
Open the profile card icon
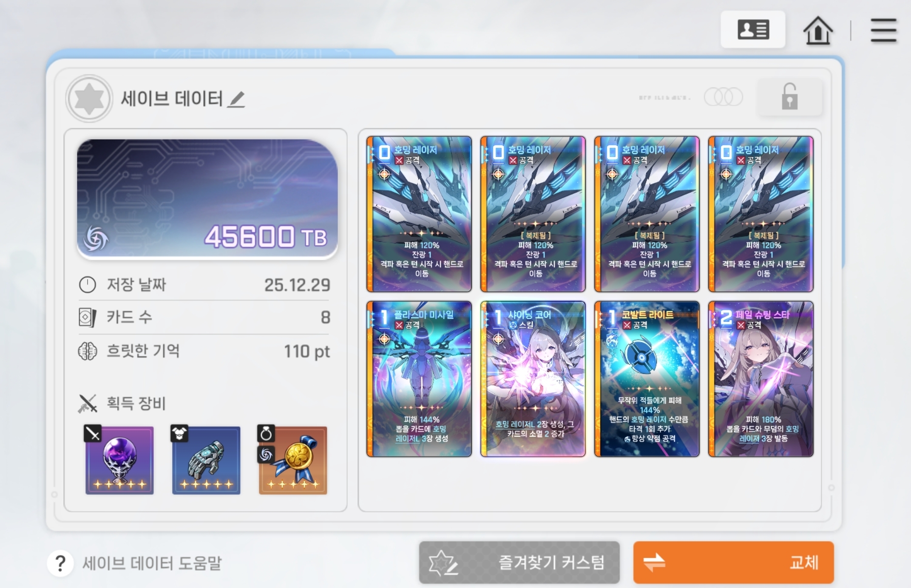pos(753,29)
